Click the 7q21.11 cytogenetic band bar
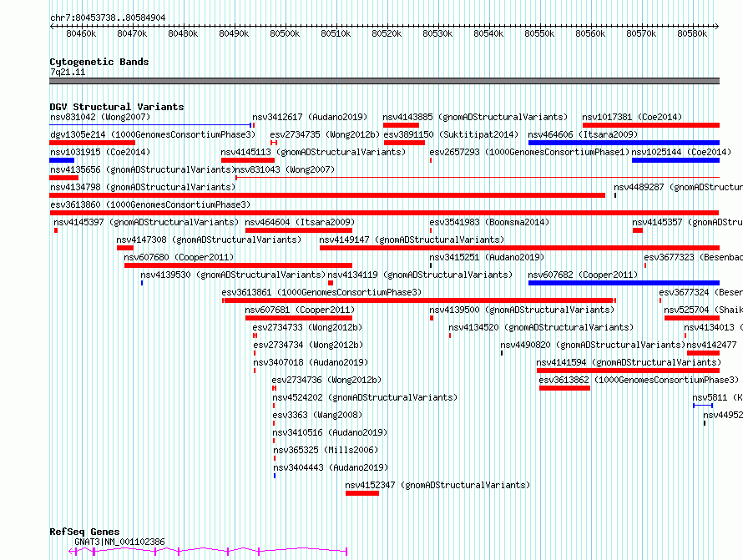The width and height of the screenshot is (743, 560). [x=384, y=81]
